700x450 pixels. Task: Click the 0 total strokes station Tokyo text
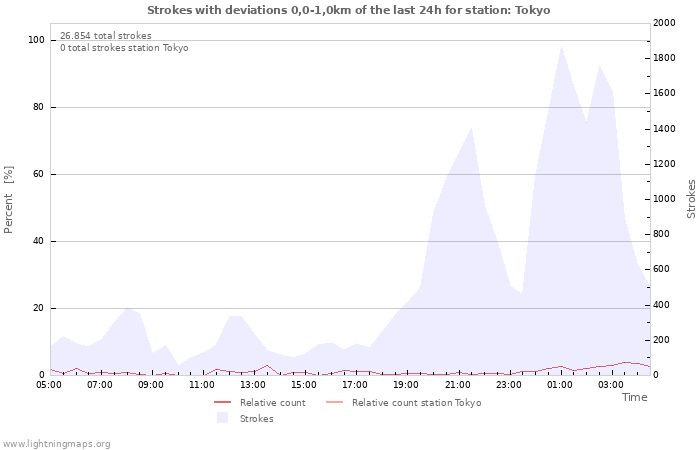click(124, 48)
